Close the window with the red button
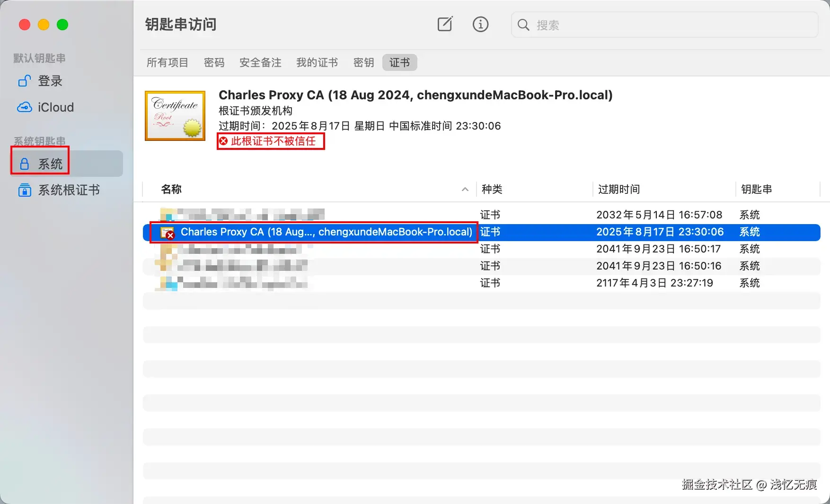 pyautogui.click(x=25, y=25)
